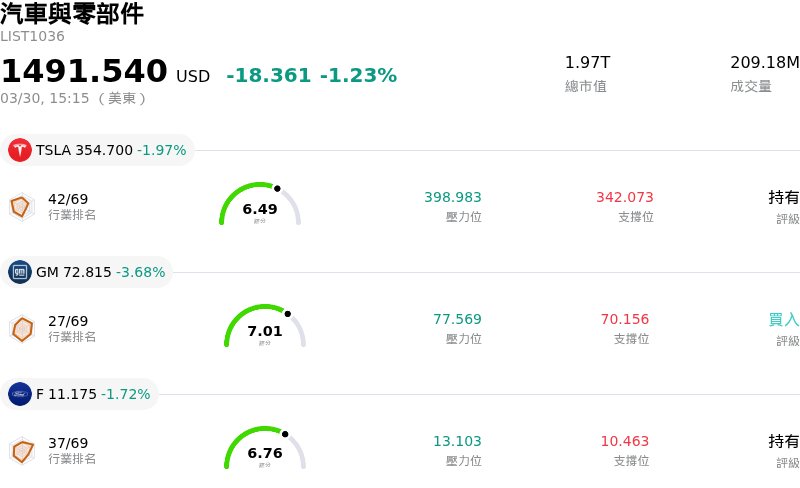Click the Tesla logo icon
Image resolution: width=800 pixels, height=488 pixels.
coord(20,150)
